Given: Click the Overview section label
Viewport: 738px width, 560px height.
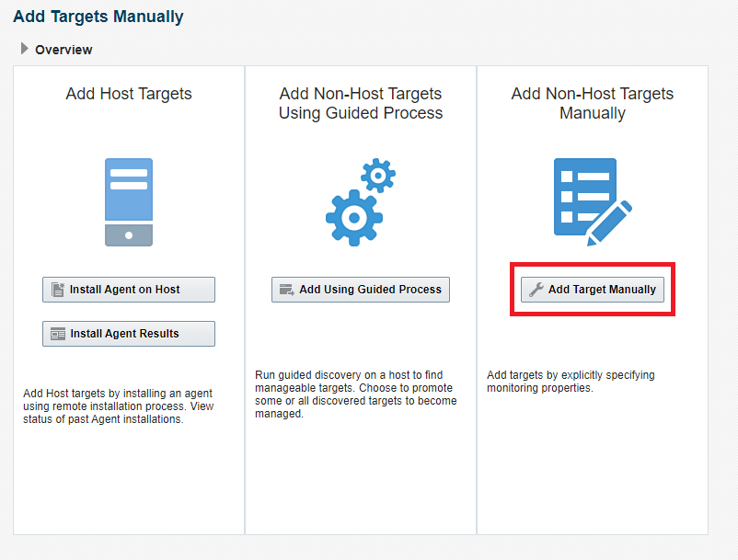Looking at the screenshot, I should pos(63,50).
